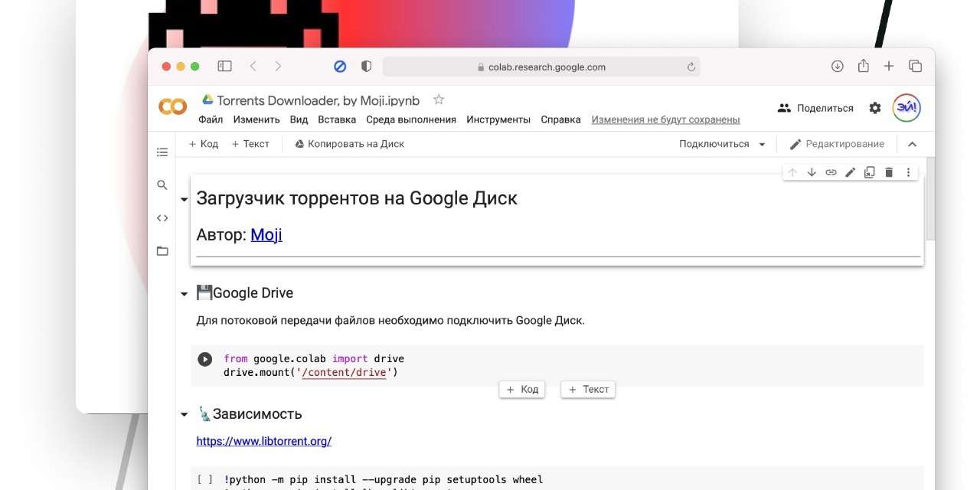Open the search and replace sidebar panel
This screenshot has height=490, width=980.
162,185
